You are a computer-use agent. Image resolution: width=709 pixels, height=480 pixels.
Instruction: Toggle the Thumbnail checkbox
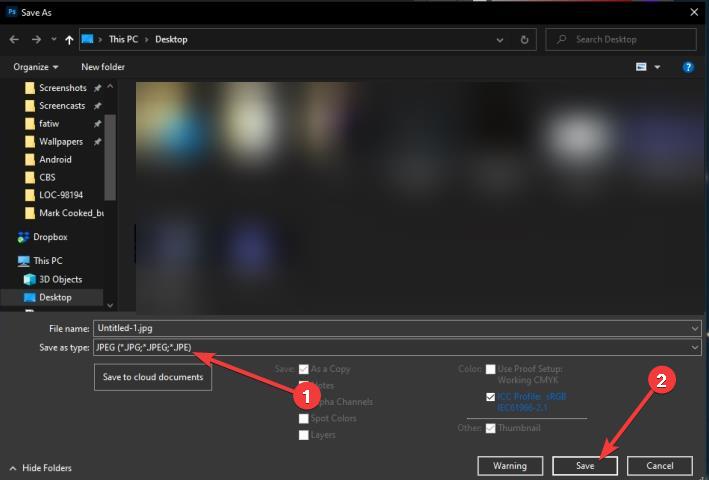point(491,428)
